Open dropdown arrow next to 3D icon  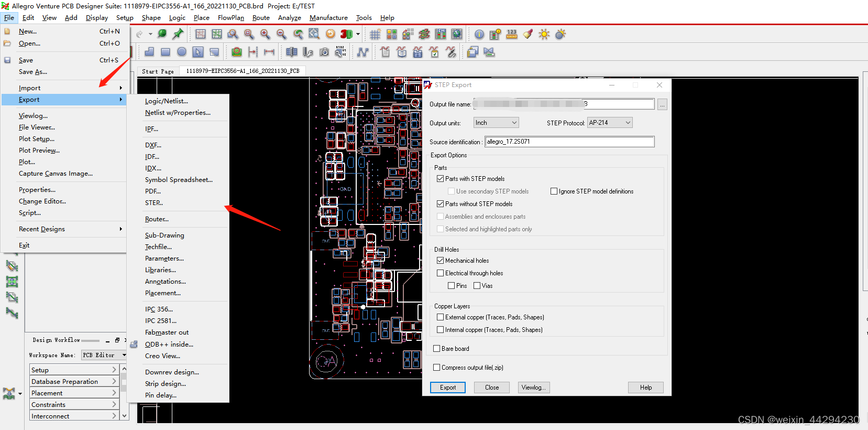pyautogui.click(x=358, y=34)
